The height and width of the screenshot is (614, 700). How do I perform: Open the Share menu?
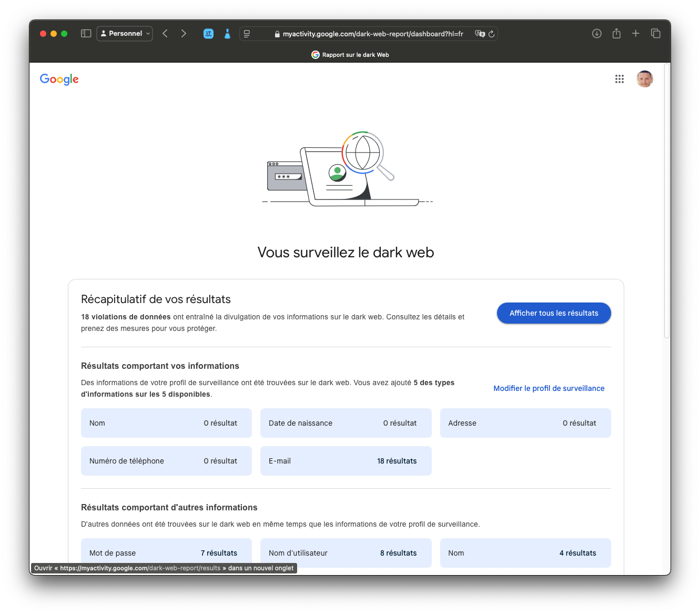tap(616, 34)
